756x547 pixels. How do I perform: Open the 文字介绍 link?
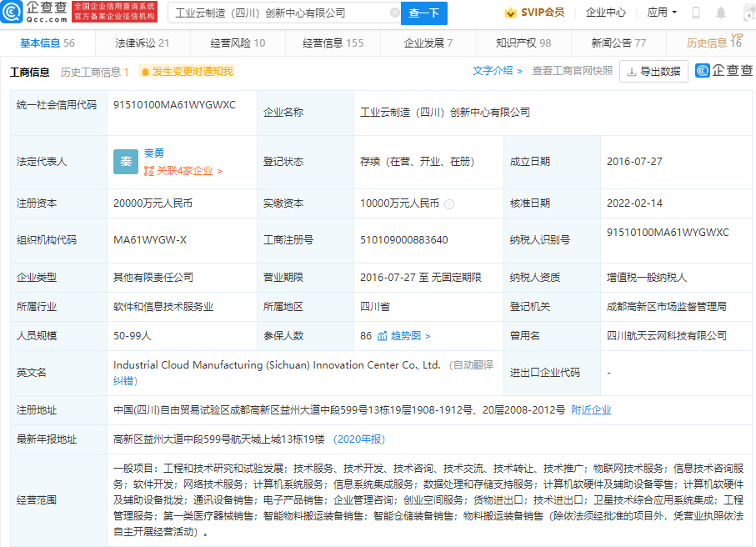pyautogui.click(x=498, y=71)
